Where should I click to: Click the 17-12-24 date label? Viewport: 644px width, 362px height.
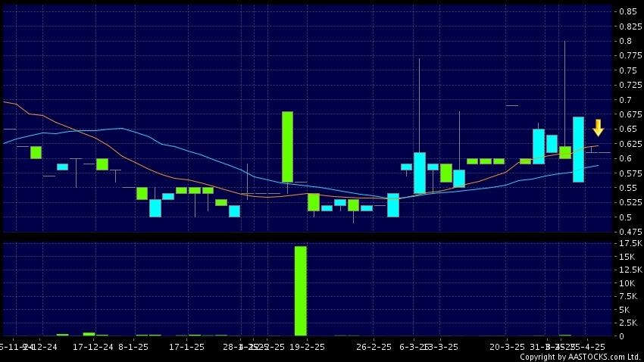[x=93, y=347]
